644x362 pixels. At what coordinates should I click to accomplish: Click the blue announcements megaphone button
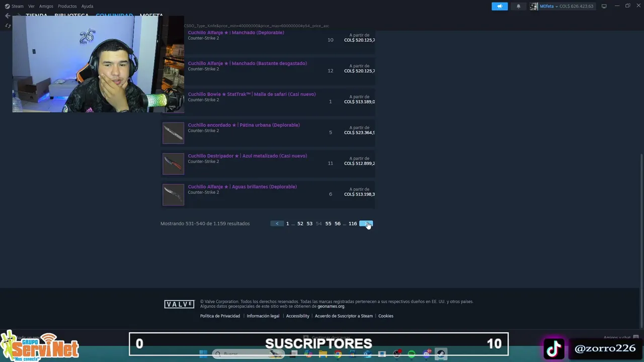click(500, 6)
